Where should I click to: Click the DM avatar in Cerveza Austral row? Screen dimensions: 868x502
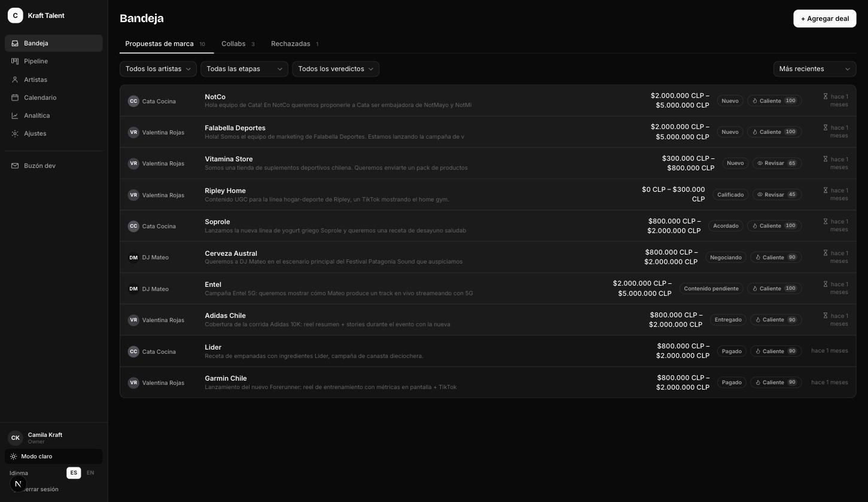(133, 258)
